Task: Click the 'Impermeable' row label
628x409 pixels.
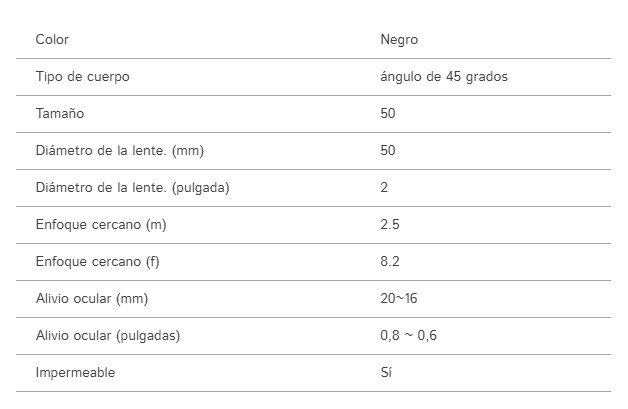Action: click(x=75, y=373)
